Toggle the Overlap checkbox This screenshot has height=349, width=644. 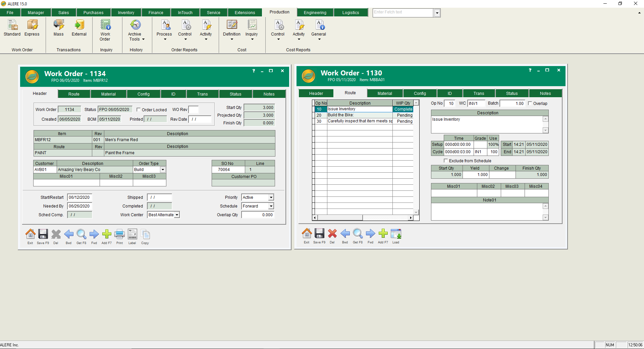[530, 104]
